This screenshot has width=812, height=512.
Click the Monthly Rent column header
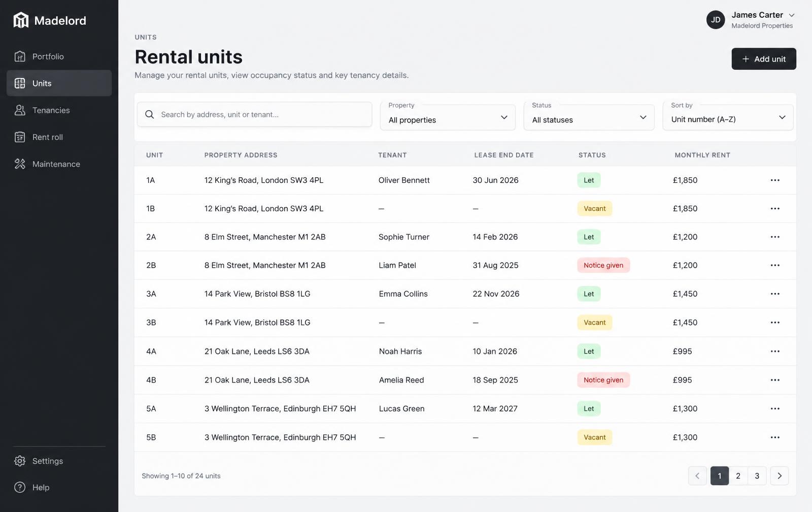click(x=702, y=155)
